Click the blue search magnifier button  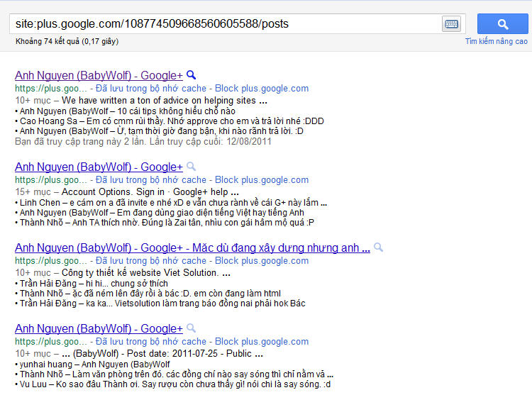(x=502, y=23)
